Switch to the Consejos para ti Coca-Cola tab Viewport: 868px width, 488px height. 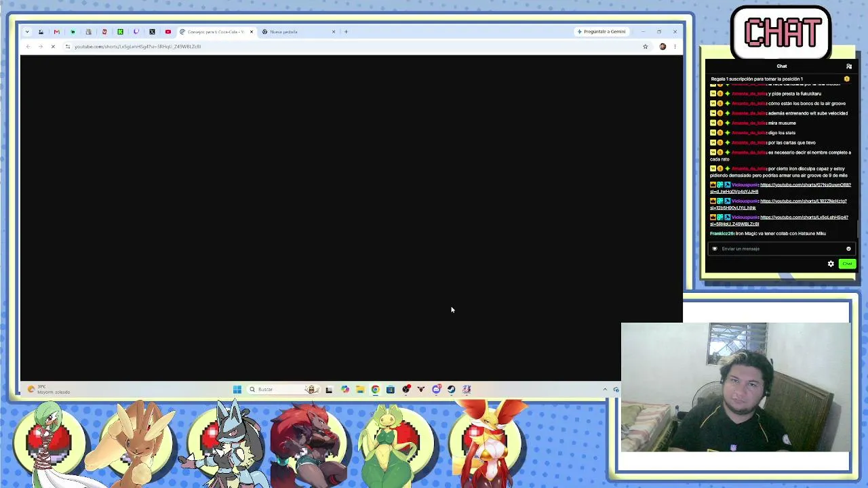click(217, 32)
